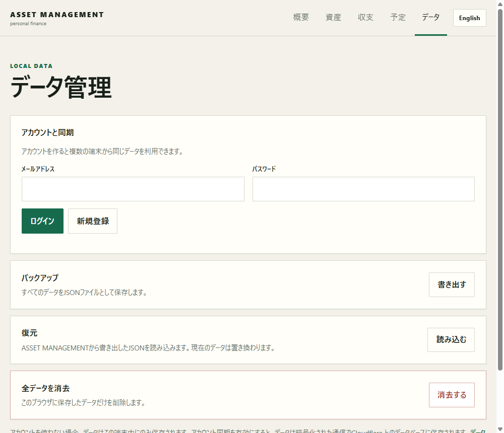This screenshot has width=504, height=433.
Task: Click the 復元 section title
Action: point(29,333)
